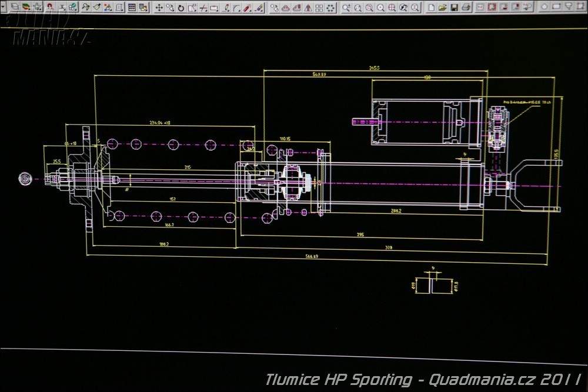Click the colored layer stack icon

pos(26,6)
